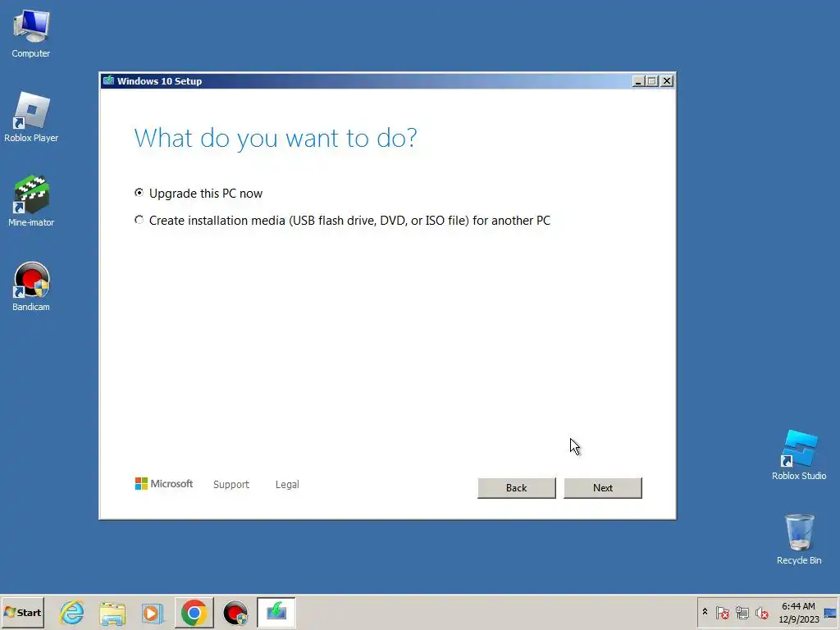Open the Start menu
This screenshot has height=630, width=840.
click(x=22, y=612)
